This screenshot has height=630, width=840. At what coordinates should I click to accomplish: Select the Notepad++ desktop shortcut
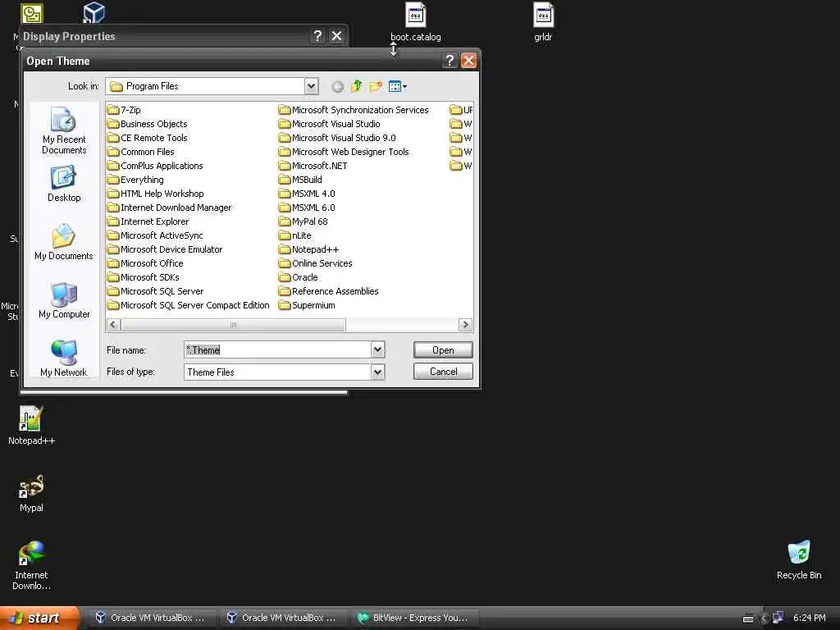pos(31,426)
